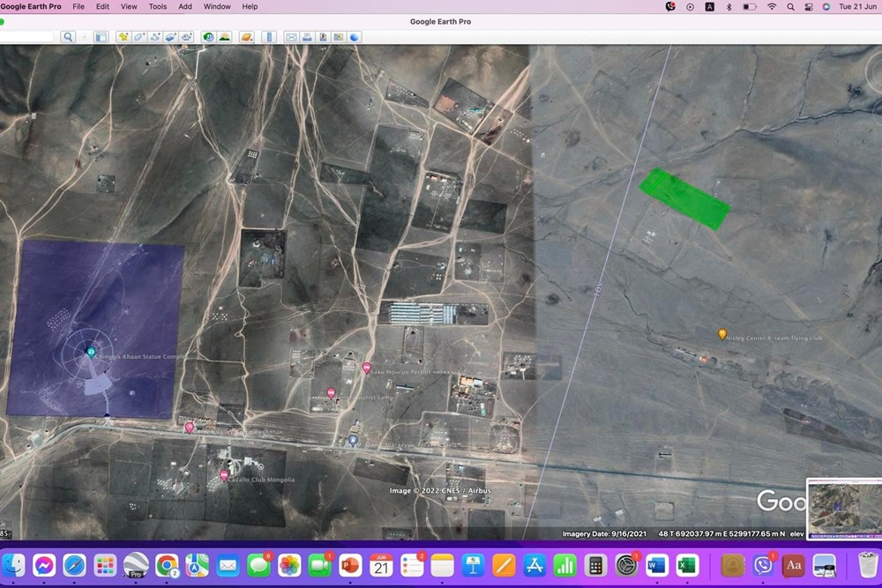The width and height of the screenshot is (882, 588).
Task: Open the Spotlight search icon in menu bar
Action: point(790,7)
